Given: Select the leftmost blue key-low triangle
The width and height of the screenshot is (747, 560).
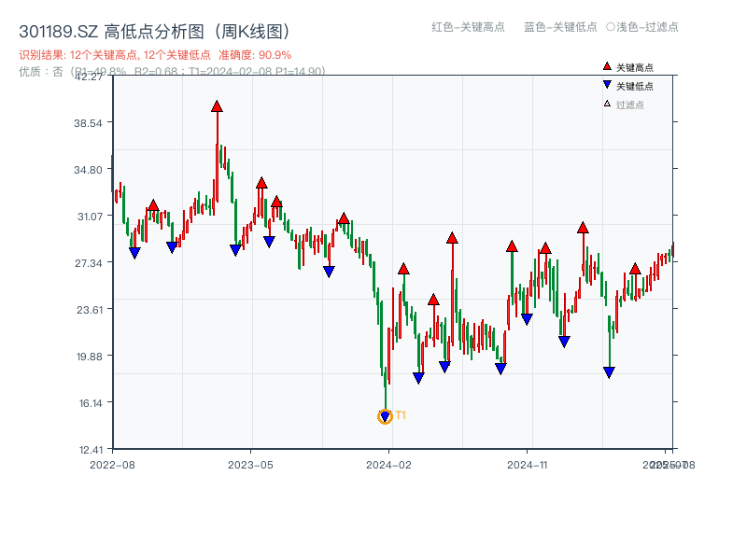Looking at the screenshot, I should (x=134, y=253).
